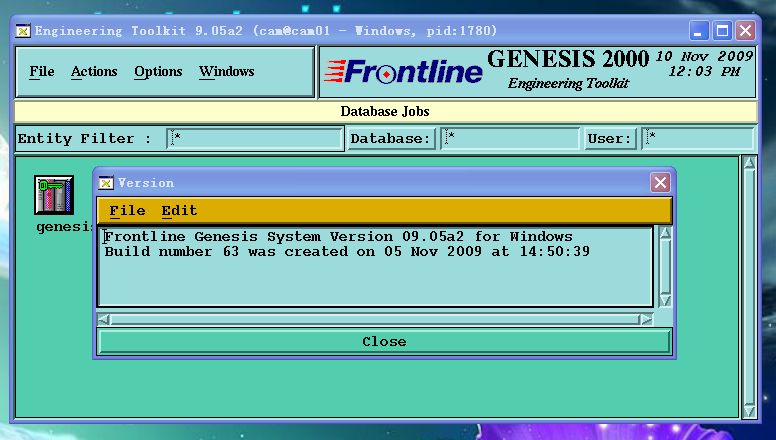This screenshot has width=776, height=440.
Task: Click horizontal scrollbar left arrow in Version dialog
Action: [x=103, y=320]
